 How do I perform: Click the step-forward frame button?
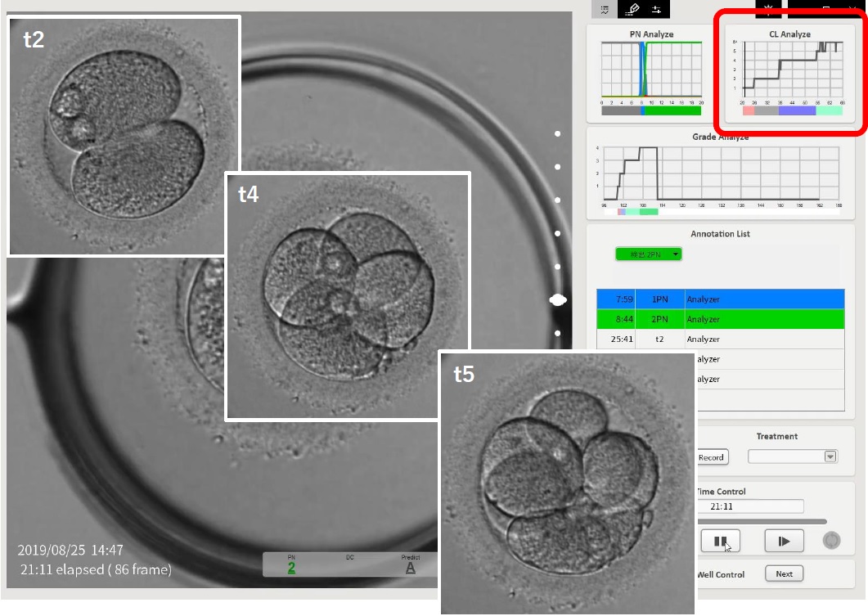(x=784, y=541)
